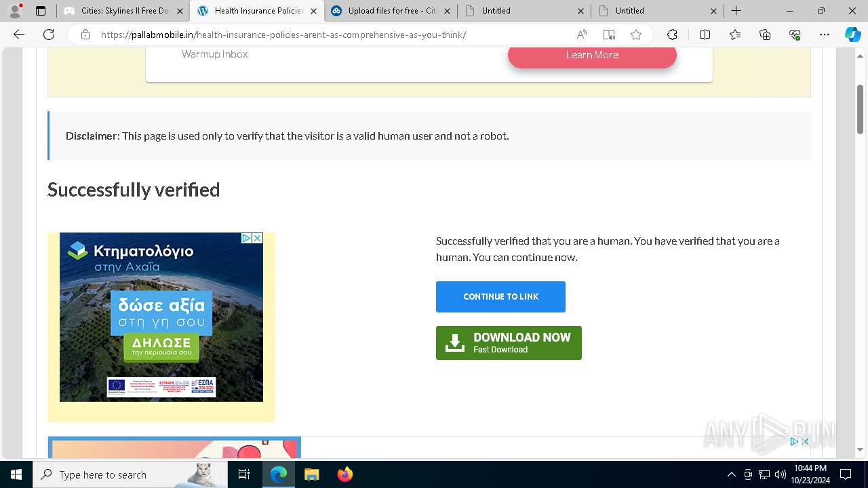Click CONTINUE TO LINK button
The image size is (868, 488).
[x=500, y=297]
